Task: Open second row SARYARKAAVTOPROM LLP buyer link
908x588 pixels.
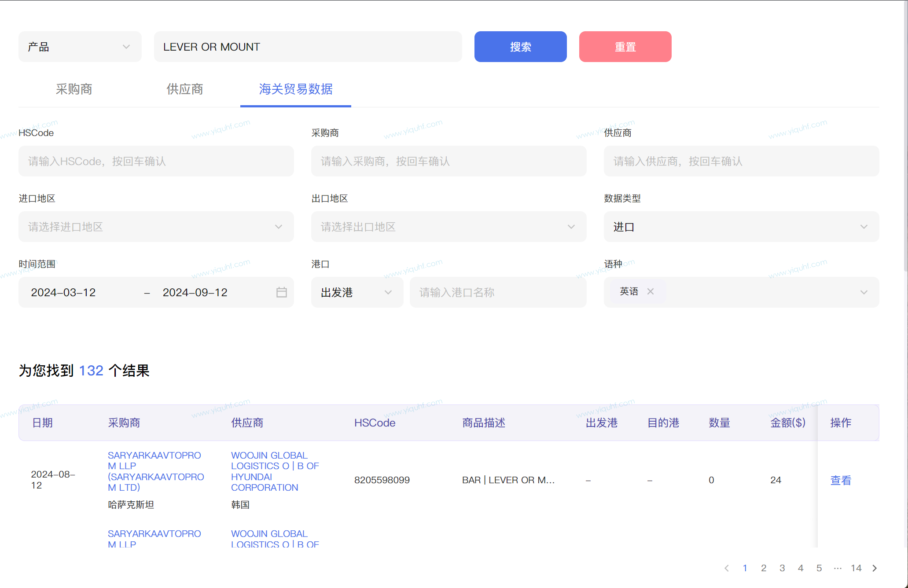Action: (x=154, y=539)
